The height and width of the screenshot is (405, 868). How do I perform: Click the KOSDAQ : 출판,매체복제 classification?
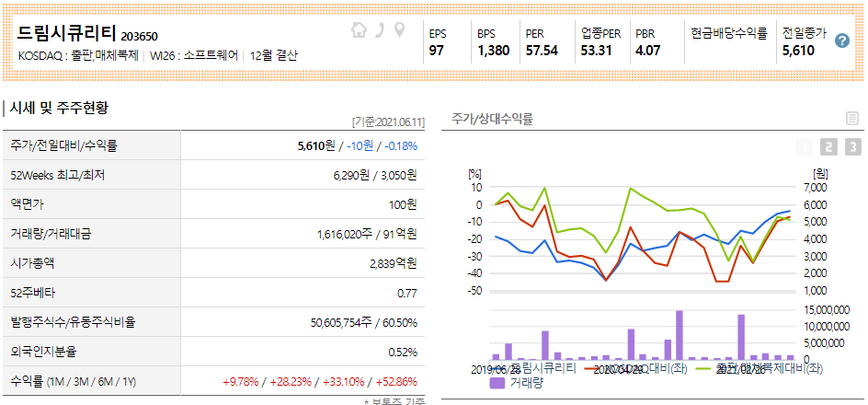tap(78, 56)
